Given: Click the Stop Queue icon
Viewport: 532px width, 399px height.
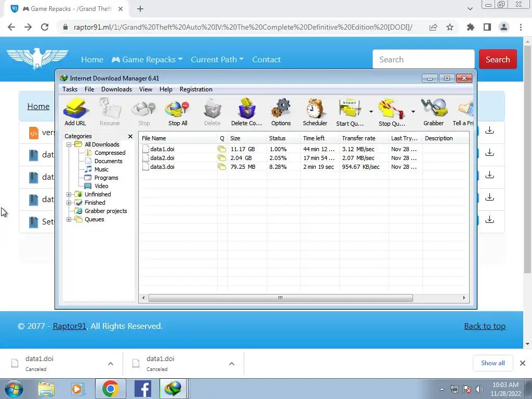Looking at the screenshot, I should pos(392,112).
